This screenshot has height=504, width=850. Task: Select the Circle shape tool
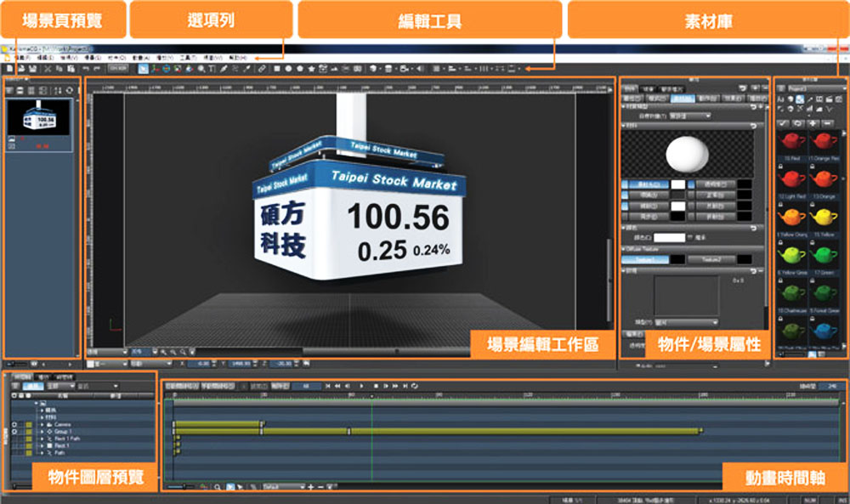288,69
